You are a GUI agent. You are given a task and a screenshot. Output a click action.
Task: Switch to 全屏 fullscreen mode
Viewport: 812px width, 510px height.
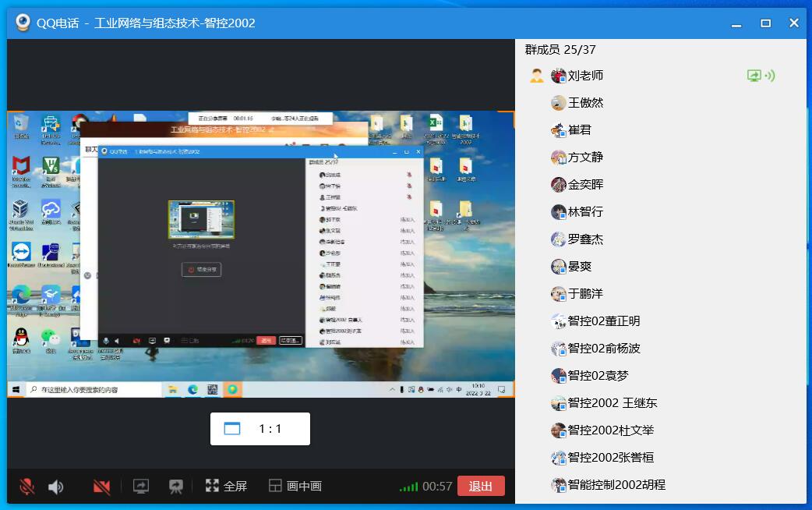click(226, 486)
